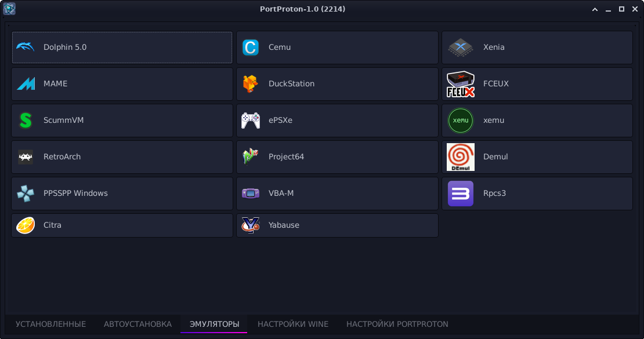
Task: Click the DuckStation duck icon
Action: (251, 83)
